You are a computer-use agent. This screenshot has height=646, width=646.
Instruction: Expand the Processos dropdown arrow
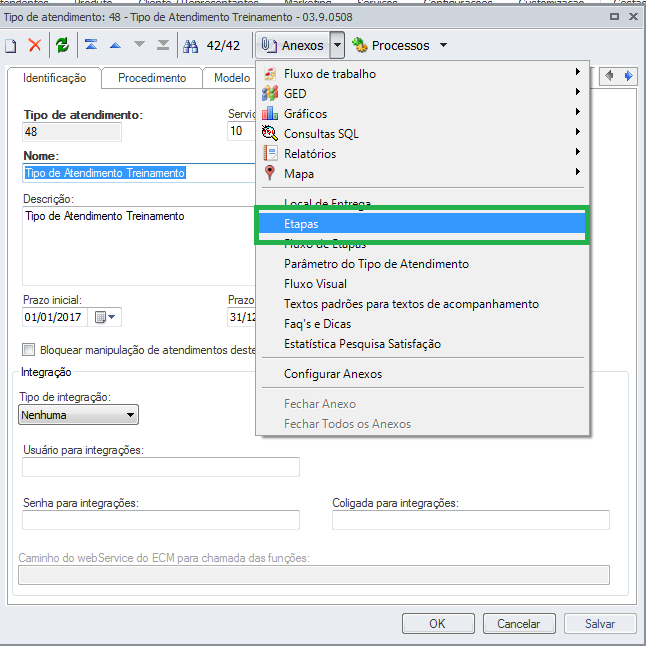[443, 45]
